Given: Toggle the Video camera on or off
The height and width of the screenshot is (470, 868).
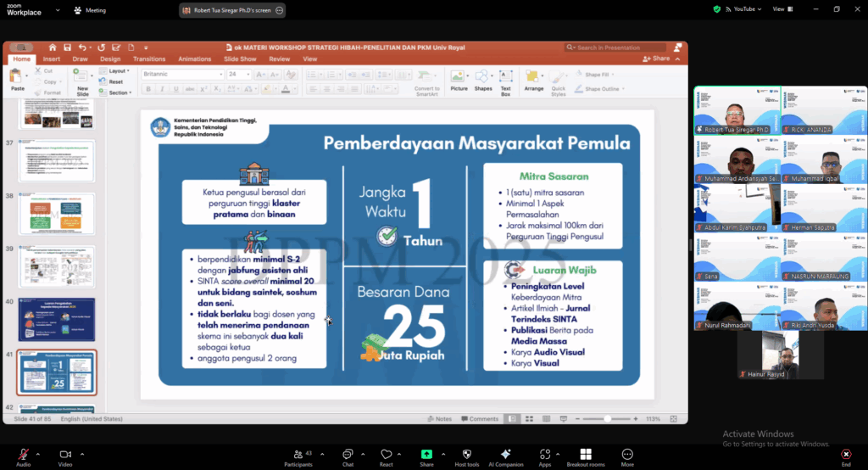Looking at the screenshot, I should 65,455.
